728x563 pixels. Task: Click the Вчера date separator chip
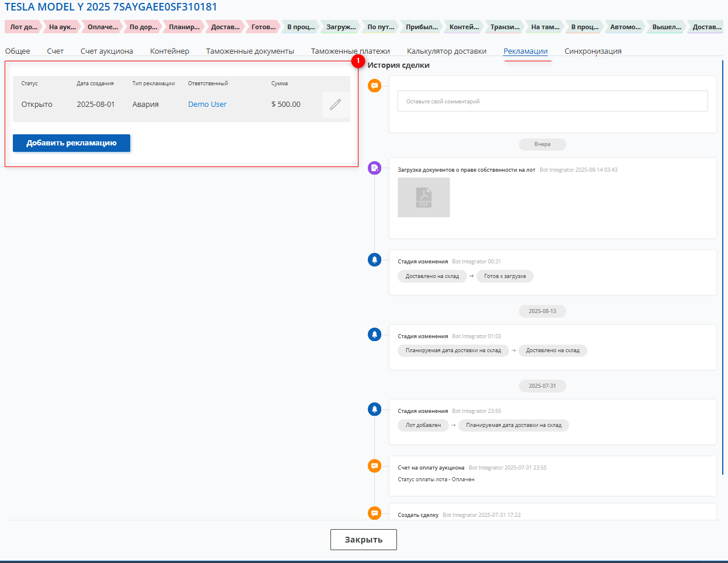coord(542,144)
